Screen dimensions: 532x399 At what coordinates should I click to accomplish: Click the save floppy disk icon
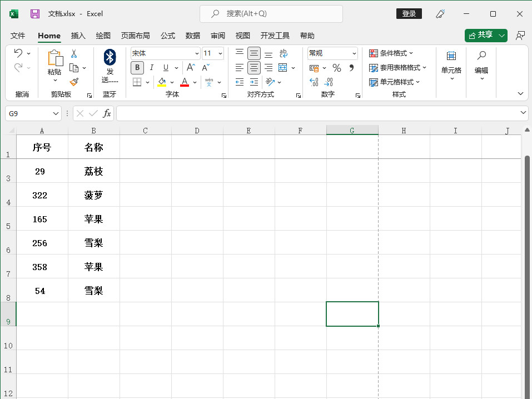tap(35, 13)
